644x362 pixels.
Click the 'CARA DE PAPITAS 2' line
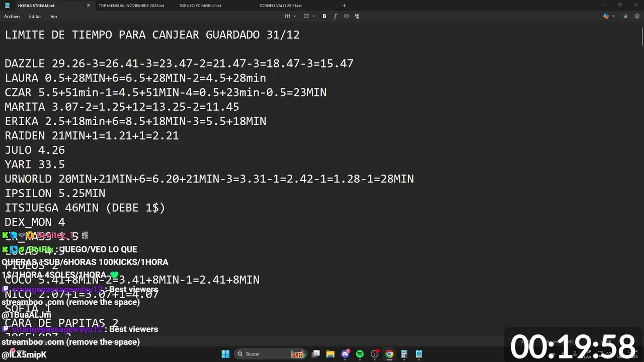click(x=61, y=323)
